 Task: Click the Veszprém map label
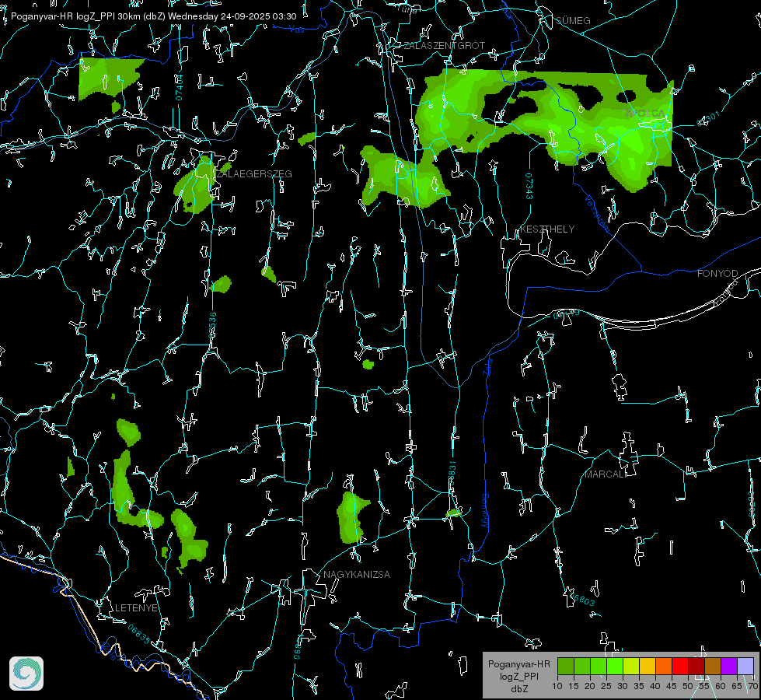[x=596, y=213]
